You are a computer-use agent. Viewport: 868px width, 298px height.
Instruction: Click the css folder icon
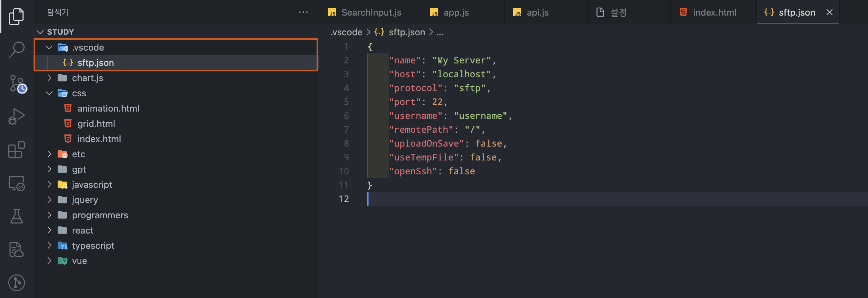pos(63,93)
